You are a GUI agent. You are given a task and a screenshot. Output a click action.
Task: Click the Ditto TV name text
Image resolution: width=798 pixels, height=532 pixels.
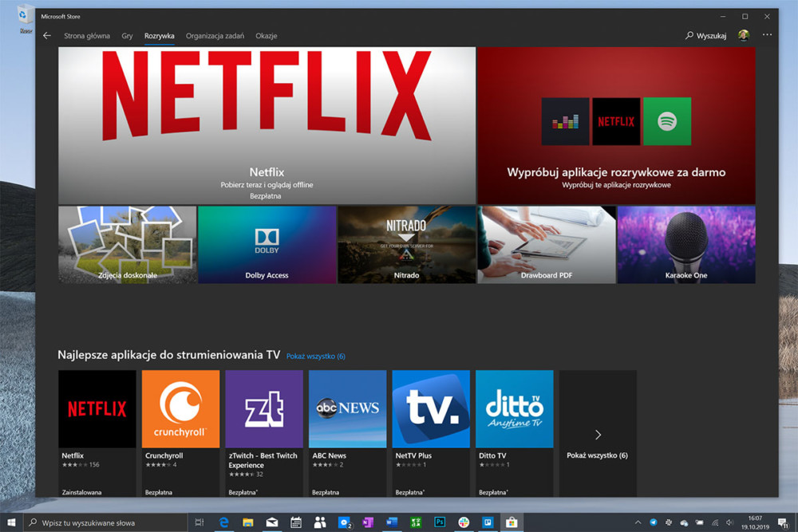pos(492,455)
